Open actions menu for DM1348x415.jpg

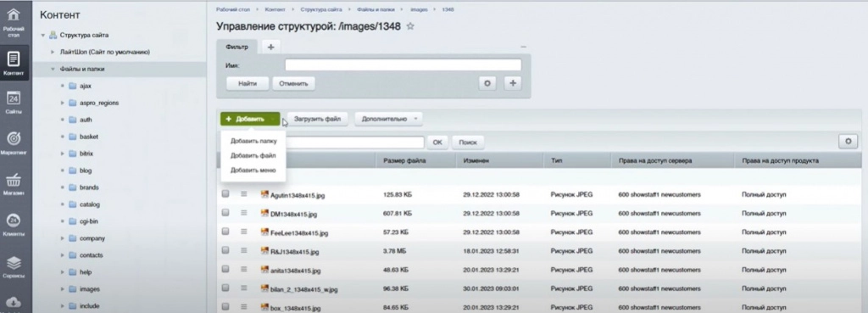pos(243,213)
